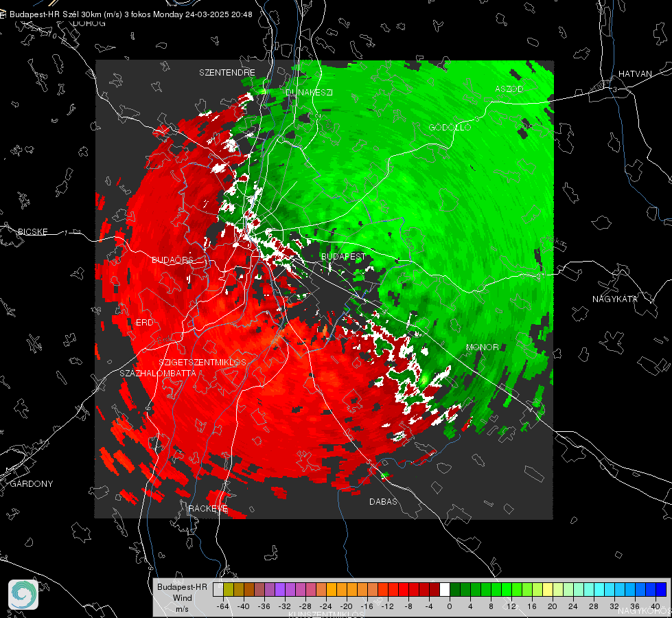Click the legend unit m/s
Viewport: 672px width, 618px height.
182,609
